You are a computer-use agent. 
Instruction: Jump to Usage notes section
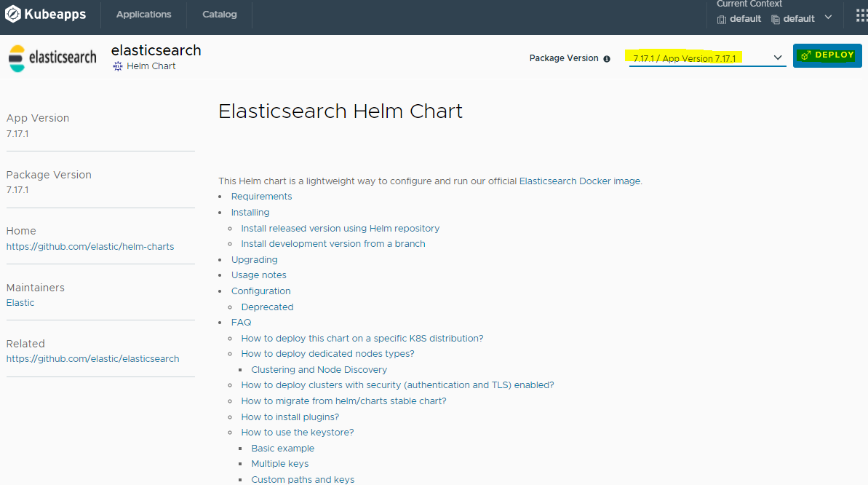click(258, 275)
